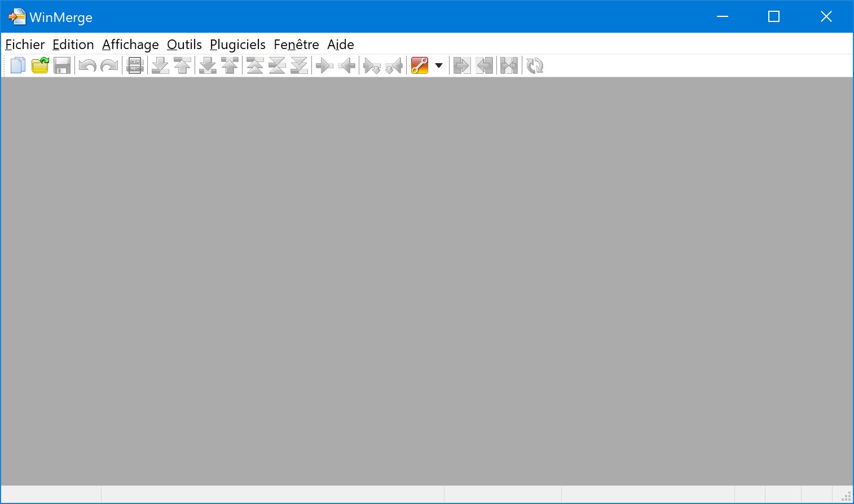Click the Undo arrow icon
Viewport: 854px width, 504px height.
(87, 65)
